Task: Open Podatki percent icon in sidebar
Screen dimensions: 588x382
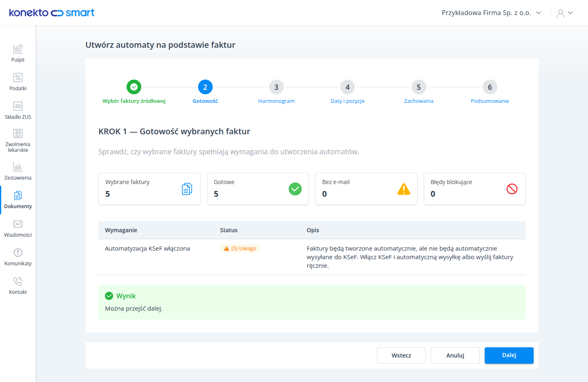Action: pos(18,78)
